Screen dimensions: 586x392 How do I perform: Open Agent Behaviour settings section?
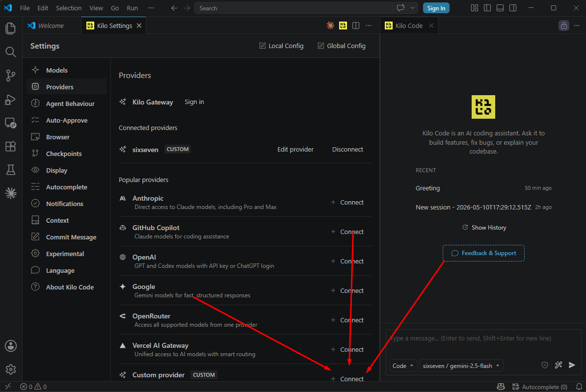(x=70, y=104)
